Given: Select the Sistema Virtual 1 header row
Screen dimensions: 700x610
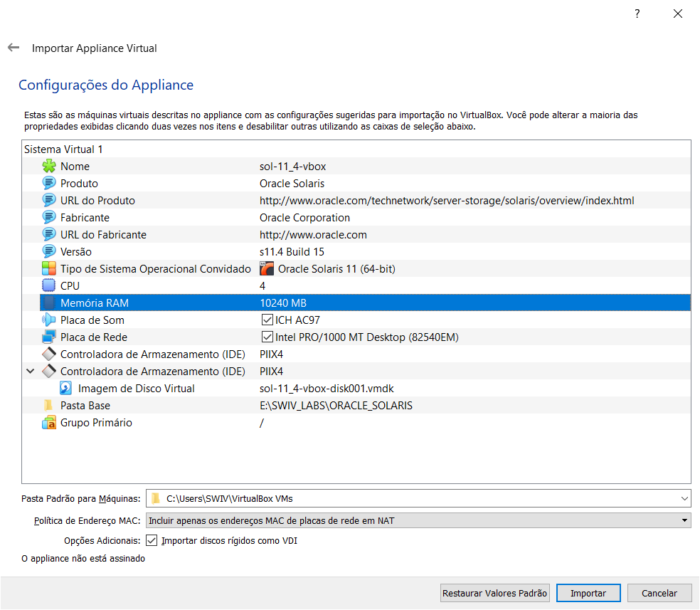Looking at the screenshot, I should (x=356, y=149).
